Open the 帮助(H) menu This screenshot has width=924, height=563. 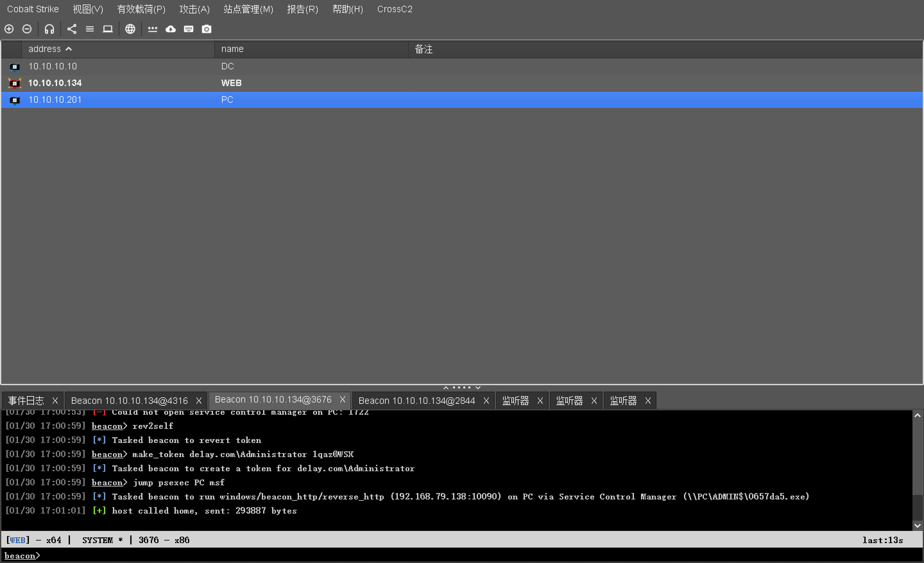pos(348,9)
